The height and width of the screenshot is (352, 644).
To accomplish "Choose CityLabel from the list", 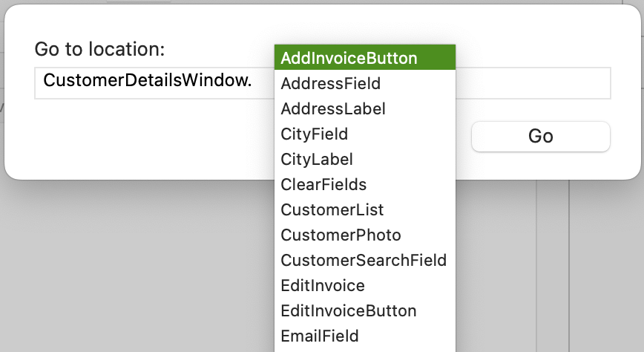I will click(x=365, y=159).
